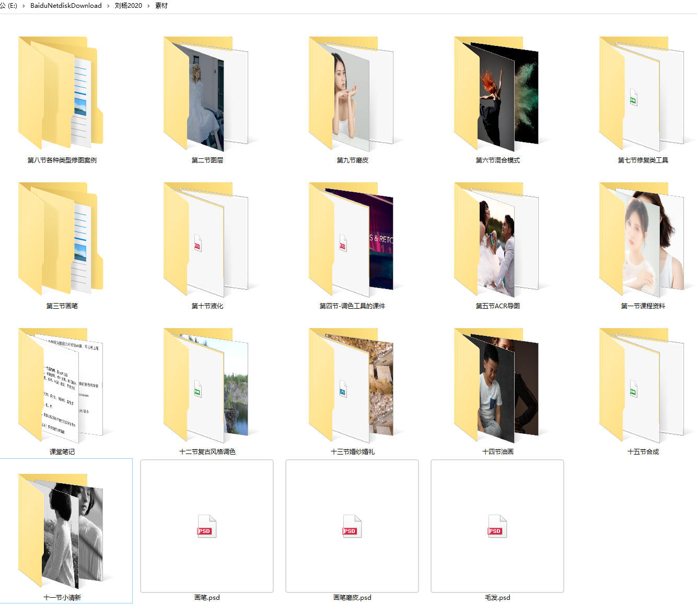Click the 第四节-调色工具的课件 folder name label
Screen dimensions: 697x616
pyautogui.click(x=352, y=306)
